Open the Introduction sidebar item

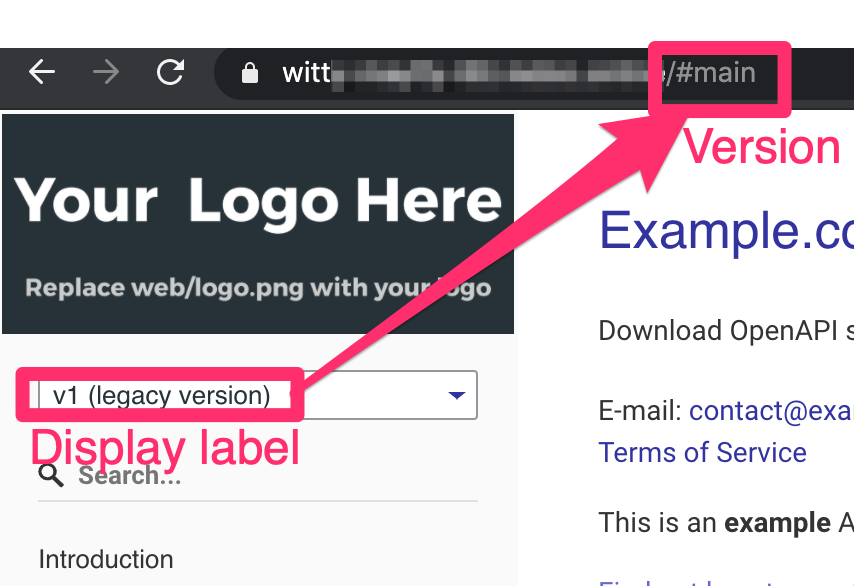click(106, 559)
